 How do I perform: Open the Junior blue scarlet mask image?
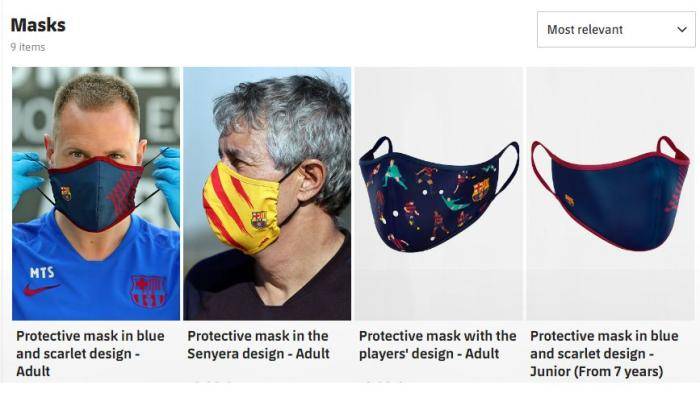point(610,193)
